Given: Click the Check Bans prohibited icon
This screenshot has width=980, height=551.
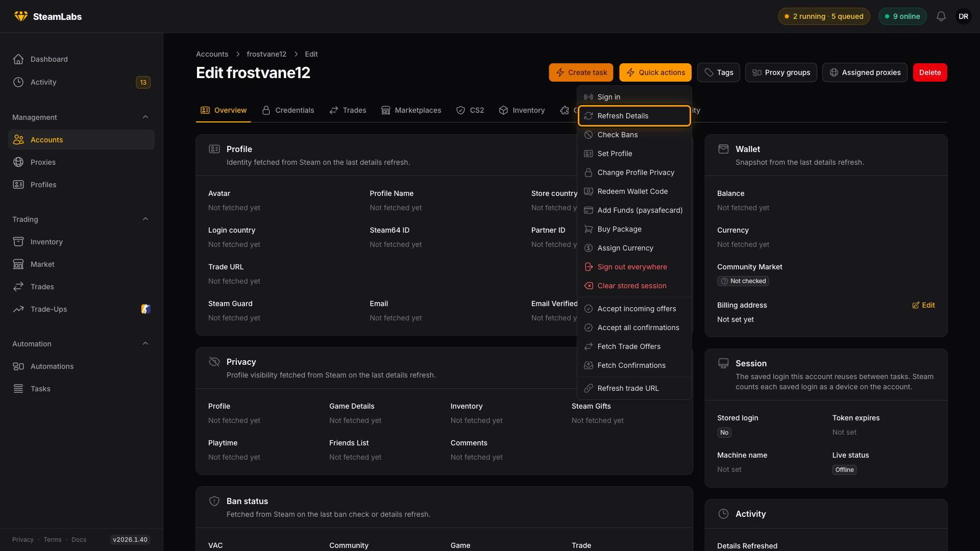Looking at the screenshot, I should (x=589, y=135).
